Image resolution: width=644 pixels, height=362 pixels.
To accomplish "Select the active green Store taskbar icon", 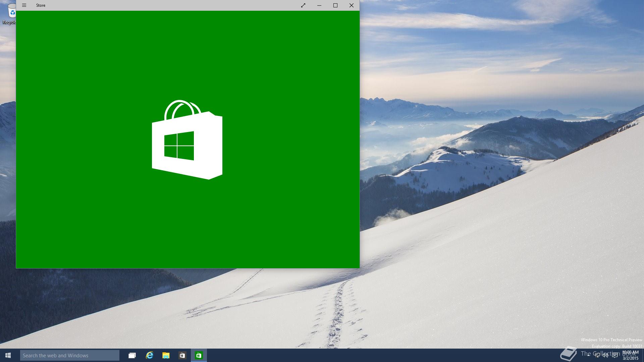I will (x=199, y=355).
